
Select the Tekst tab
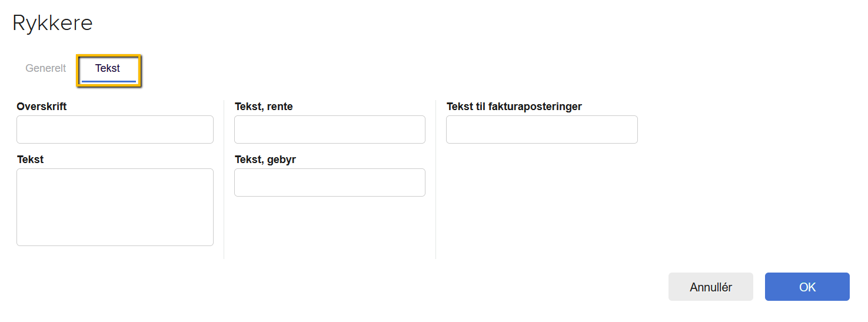coord(108,68)
